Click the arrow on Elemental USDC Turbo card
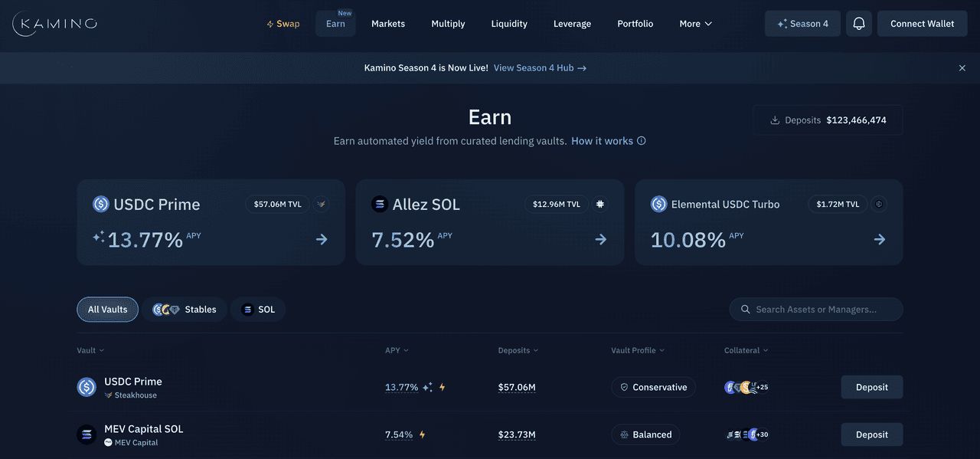980x459 pixels. [880, 240]
